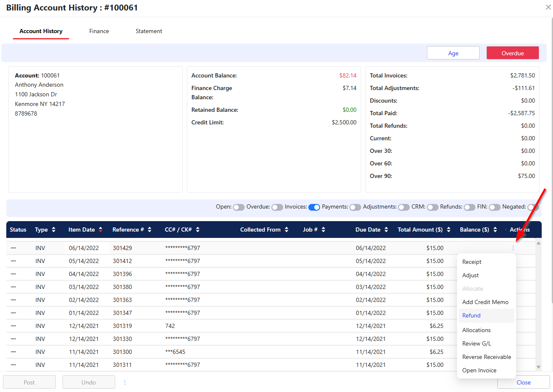Enable the FIN filter switch
553x392 pixels.
click(x=495, y=207)
